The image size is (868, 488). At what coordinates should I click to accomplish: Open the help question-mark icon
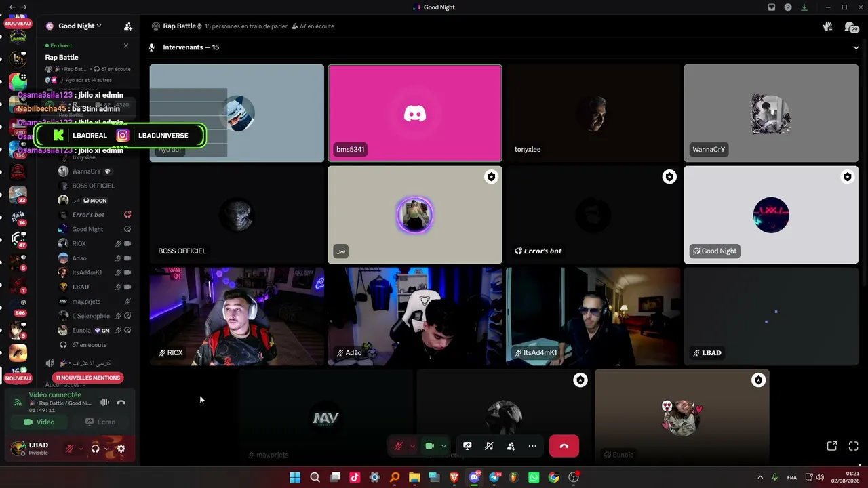click(x=788, y=7)
